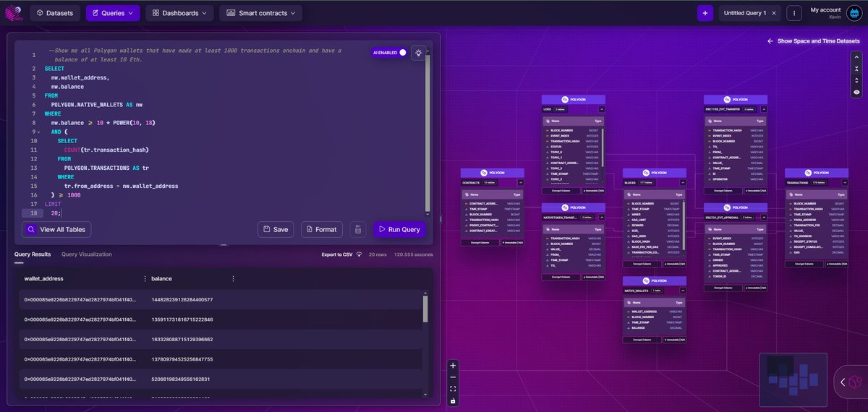
Task: Click the Polygon chain icon on CONTRACTS card
Action: [x=485, y=173]
